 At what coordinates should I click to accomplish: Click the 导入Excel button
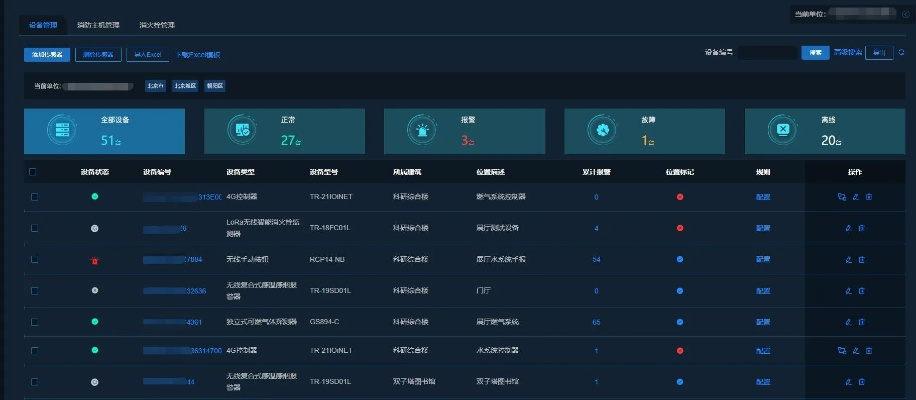click(x=148, y=54)
